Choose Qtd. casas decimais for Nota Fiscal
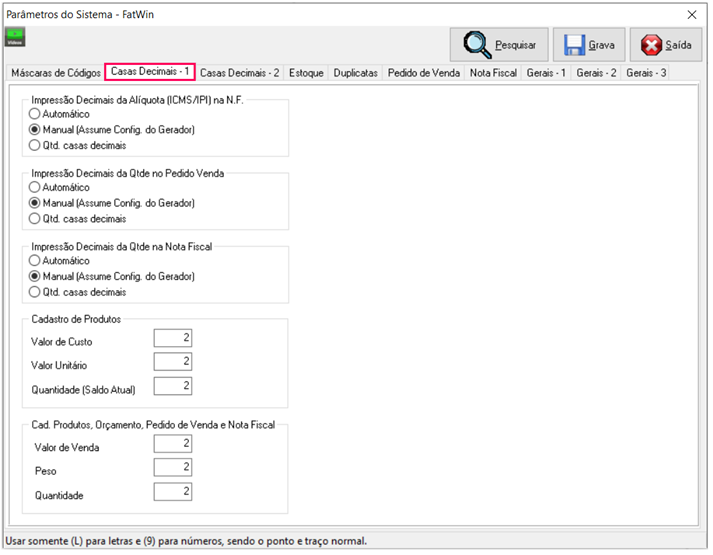 pyautogui.click(x=36, y=292)
